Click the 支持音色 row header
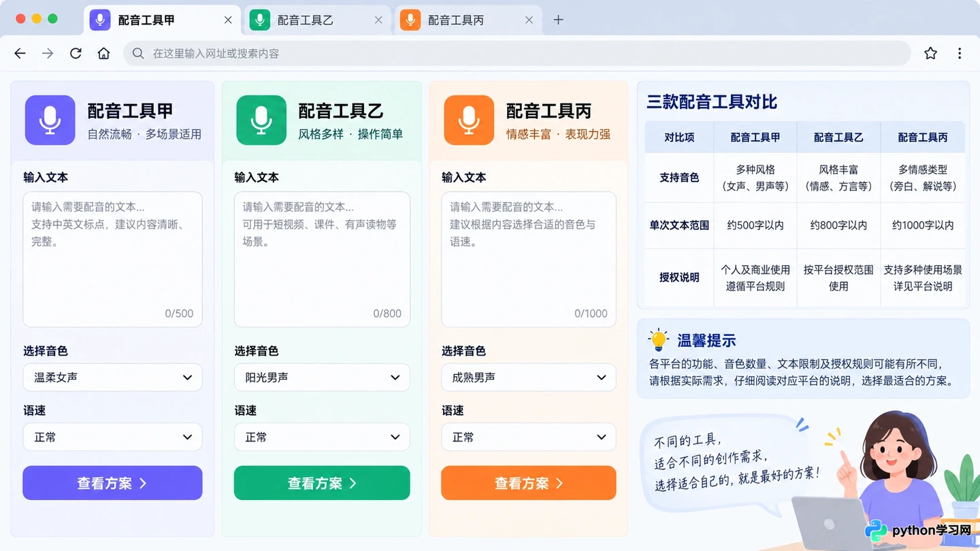 pos(679,178)
